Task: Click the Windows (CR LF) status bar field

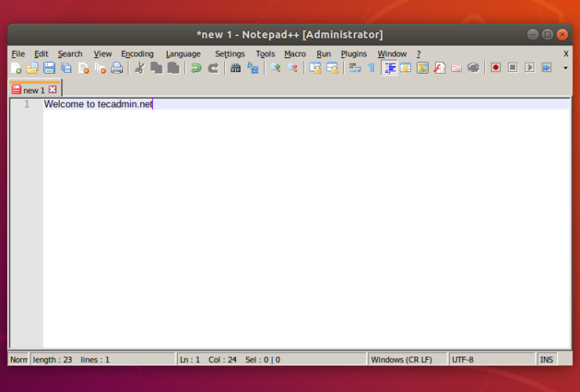Action: [401, 360]
